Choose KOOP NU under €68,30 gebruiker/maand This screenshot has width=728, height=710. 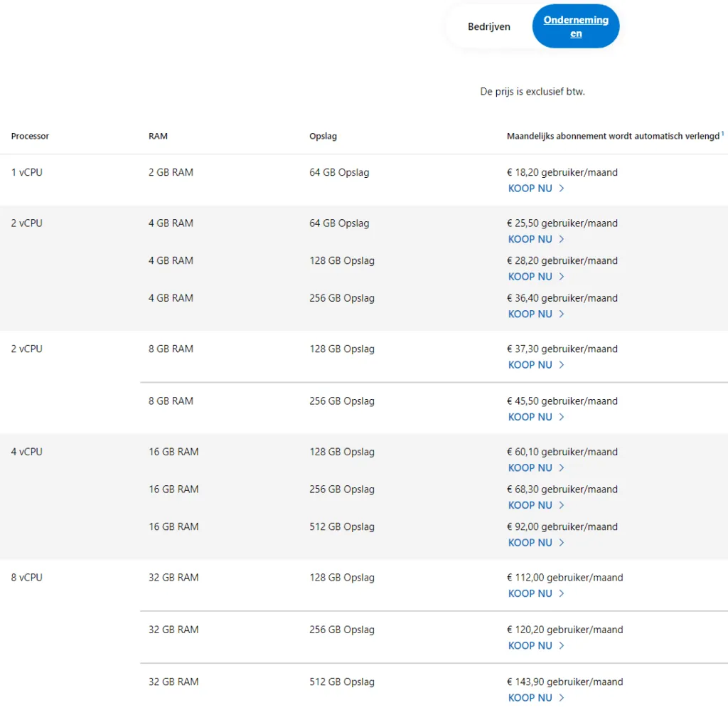tap(530, 505)
